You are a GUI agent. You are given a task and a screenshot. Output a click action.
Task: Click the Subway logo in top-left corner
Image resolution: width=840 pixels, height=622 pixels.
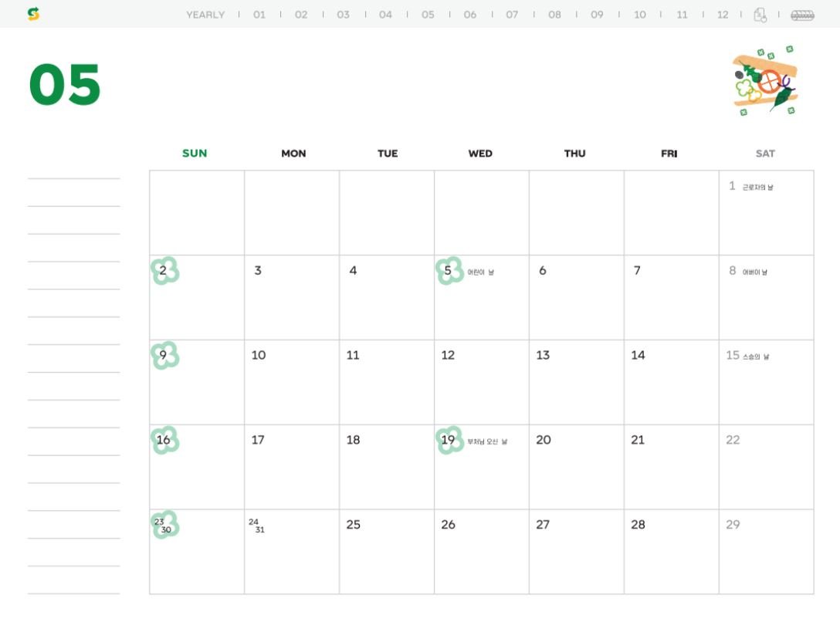(x=33, y=14)
